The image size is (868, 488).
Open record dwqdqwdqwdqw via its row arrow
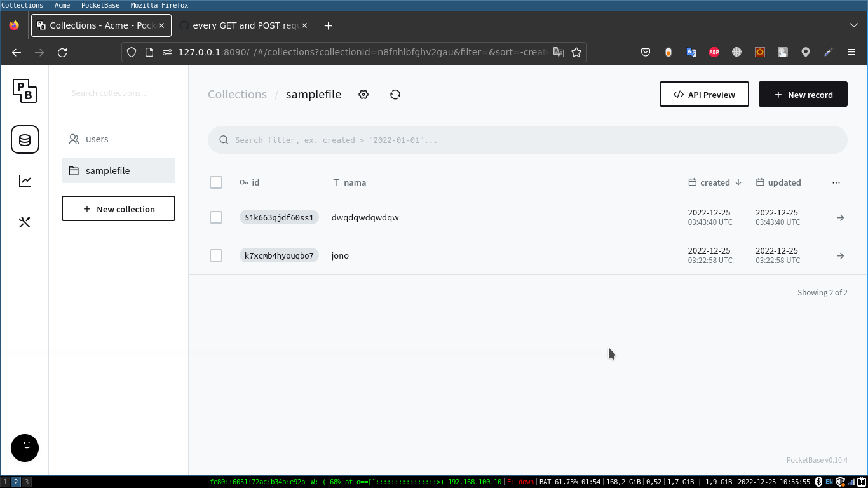[x=840, y=217]
